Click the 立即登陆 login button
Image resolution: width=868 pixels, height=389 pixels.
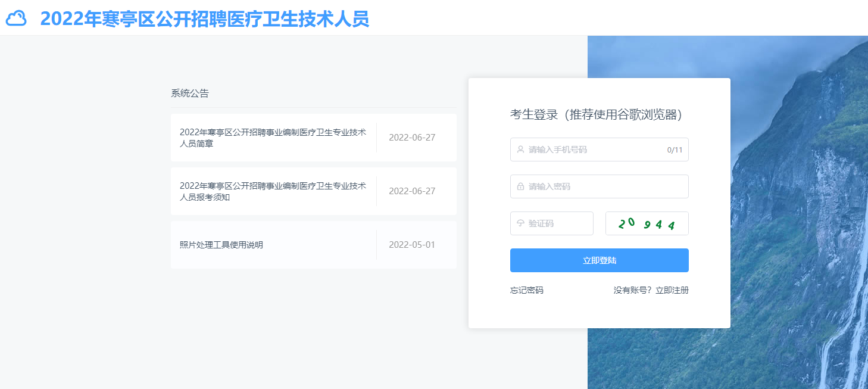click(599, 260)
